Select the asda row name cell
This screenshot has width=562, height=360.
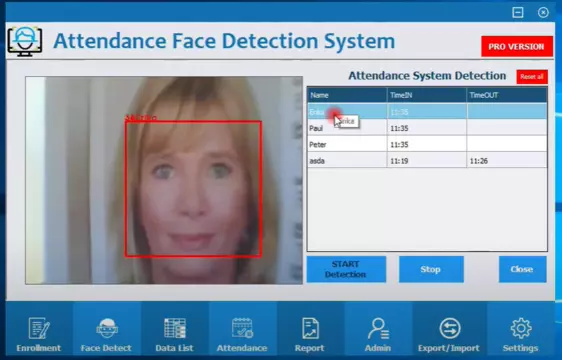[347, 161]
